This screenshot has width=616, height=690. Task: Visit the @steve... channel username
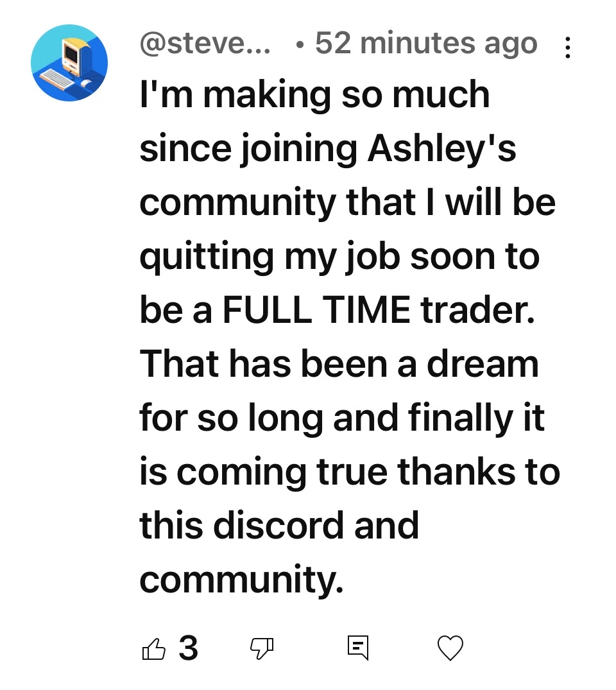205,44
